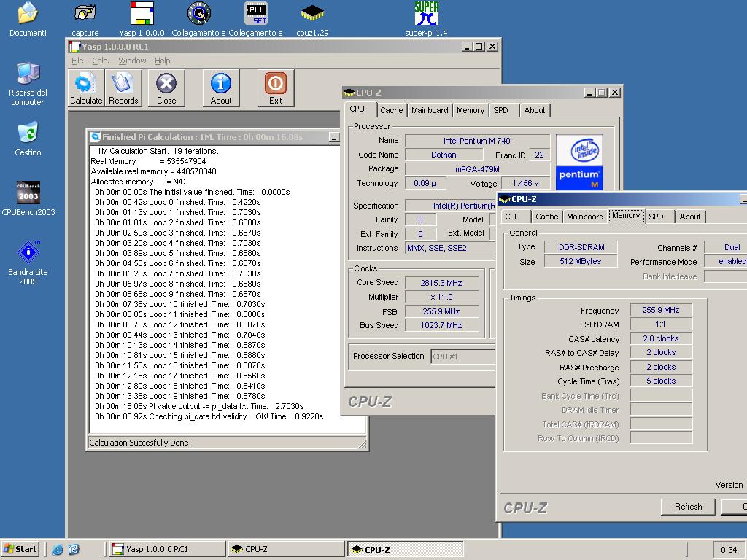Select the super-pi 1.4 desktop icon
The height and width of the screenshot is (560, 747).
coord(426,14)
